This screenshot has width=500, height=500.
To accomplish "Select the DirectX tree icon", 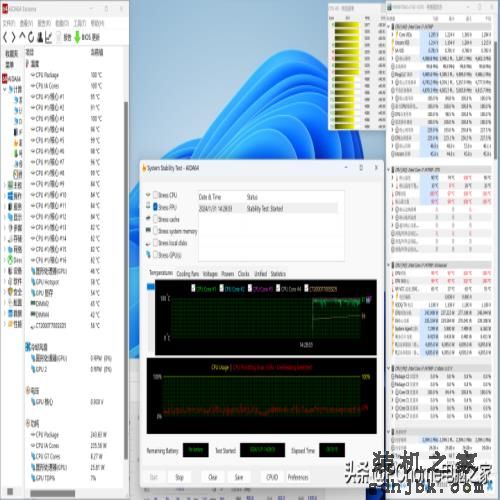I will point(11,260).
